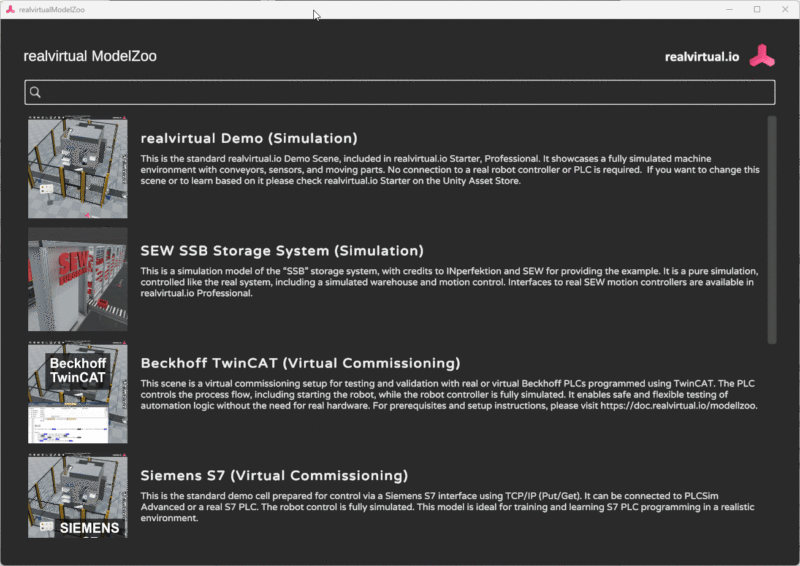
Task: Click the realvirtual Demo description text
Action: [x=450, y=170]
